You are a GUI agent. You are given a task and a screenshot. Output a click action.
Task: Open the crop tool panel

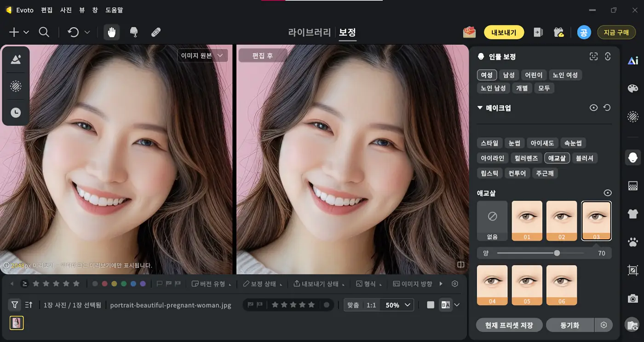(632, 270)
